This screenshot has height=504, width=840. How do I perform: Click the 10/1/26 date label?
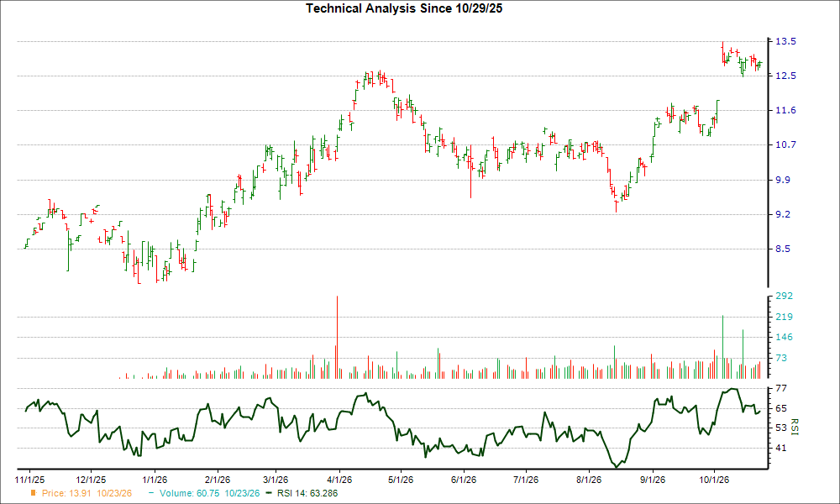[713, 480]
